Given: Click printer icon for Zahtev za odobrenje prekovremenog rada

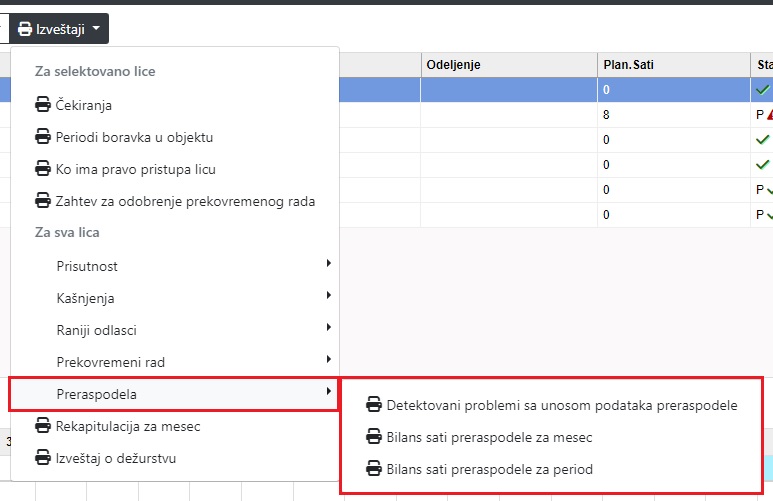Looking at the screenshot, I should 43,201.
